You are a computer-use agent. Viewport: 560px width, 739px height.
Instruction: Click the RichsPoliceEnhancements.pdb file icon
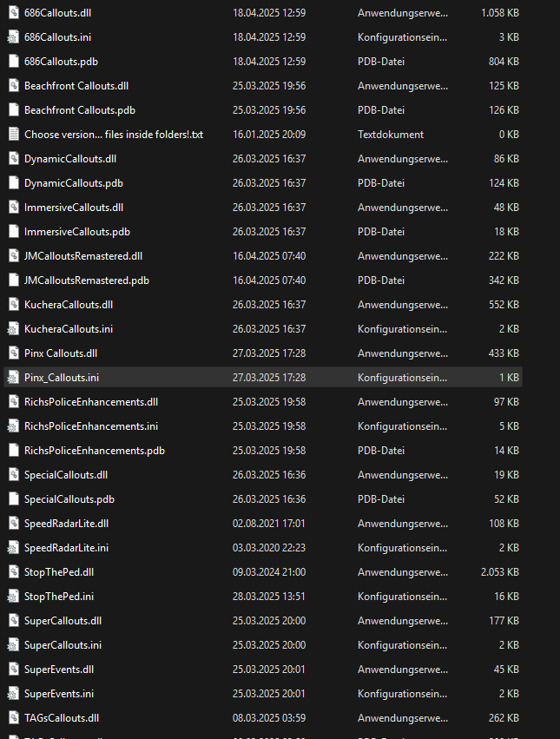[x=13, y=451]
